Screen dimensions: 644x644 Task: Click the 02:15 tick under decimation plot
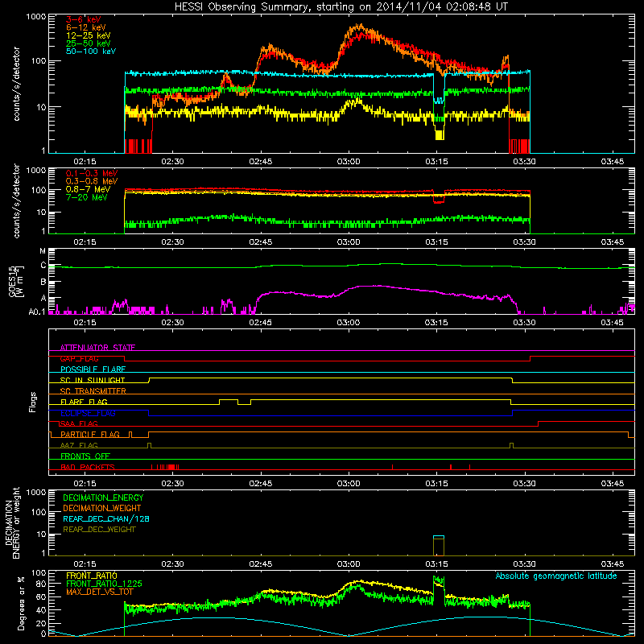[85, 564]
